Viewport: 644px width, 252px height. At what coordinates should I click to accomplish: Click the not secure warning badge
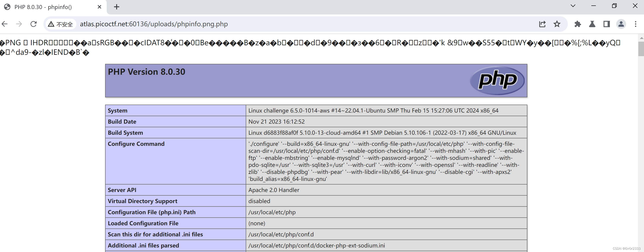(x=61, y=24)
